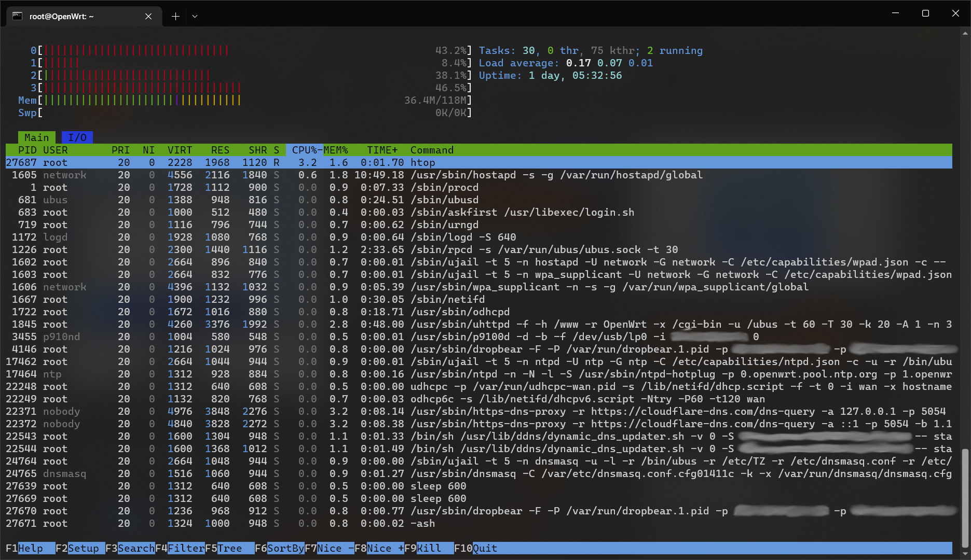Open F6 SortBy in the function bar
The image size is (971, 560).
click(279, 548)
